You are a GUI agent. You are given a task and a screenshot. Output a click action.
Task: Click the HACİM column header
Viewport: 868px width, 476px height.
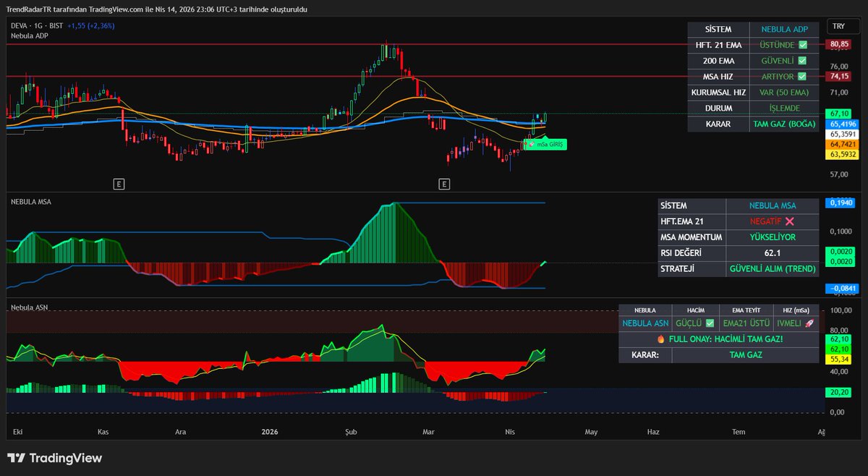tap(694, 310)
